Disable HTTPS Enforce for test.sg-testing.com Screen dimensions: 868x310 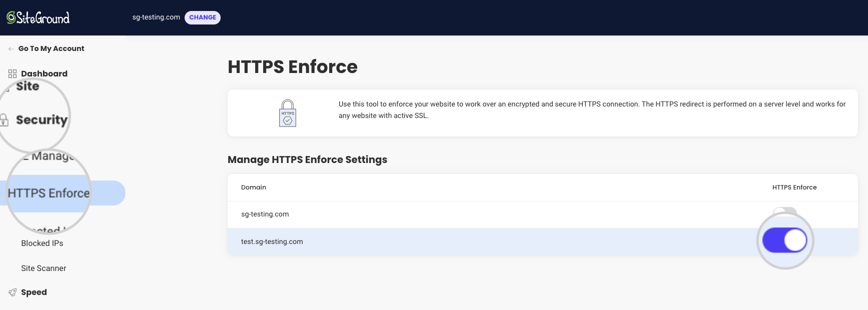click(784, 240)
